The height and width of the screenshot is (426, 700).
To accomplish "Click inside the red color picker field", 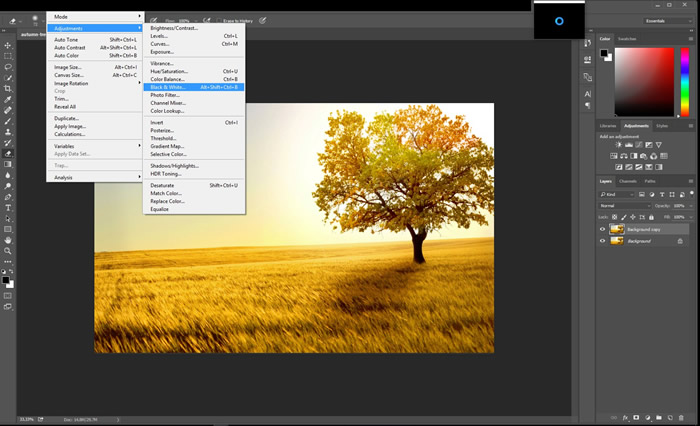I will tap(644, 82).
